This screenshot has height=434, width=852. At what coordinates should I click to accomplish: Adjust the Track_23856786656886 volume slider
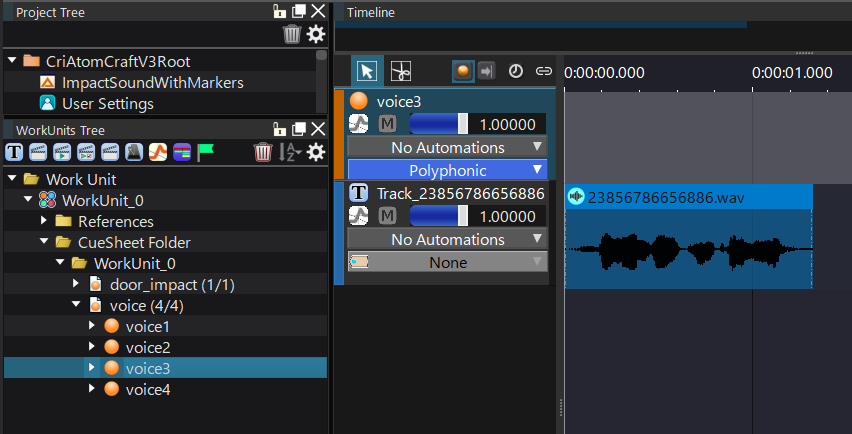[x=438, y=216]
